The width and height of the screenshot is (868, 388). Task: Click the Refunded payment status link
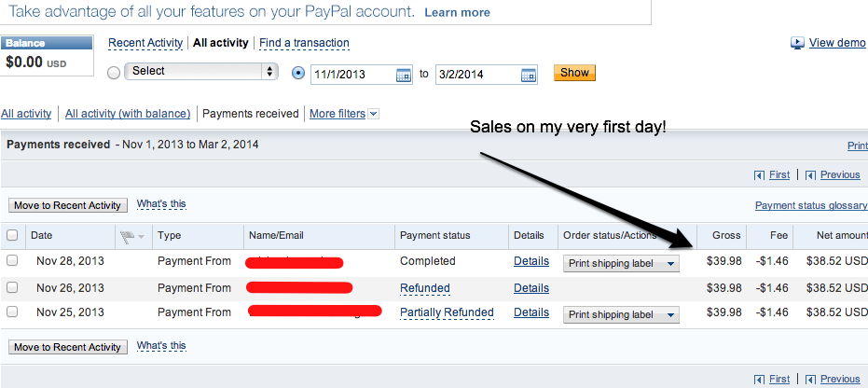[424, 288]
